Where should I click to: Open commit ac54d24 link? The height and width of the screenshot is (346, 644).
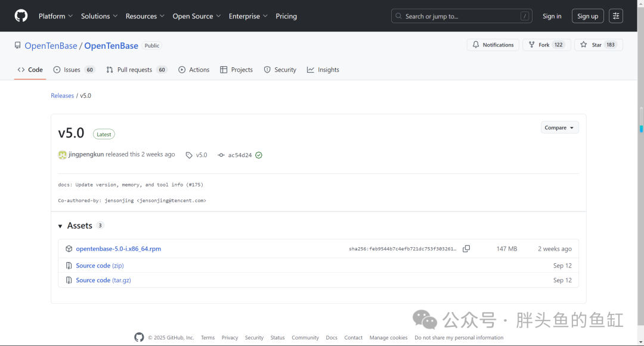point(240,155)
